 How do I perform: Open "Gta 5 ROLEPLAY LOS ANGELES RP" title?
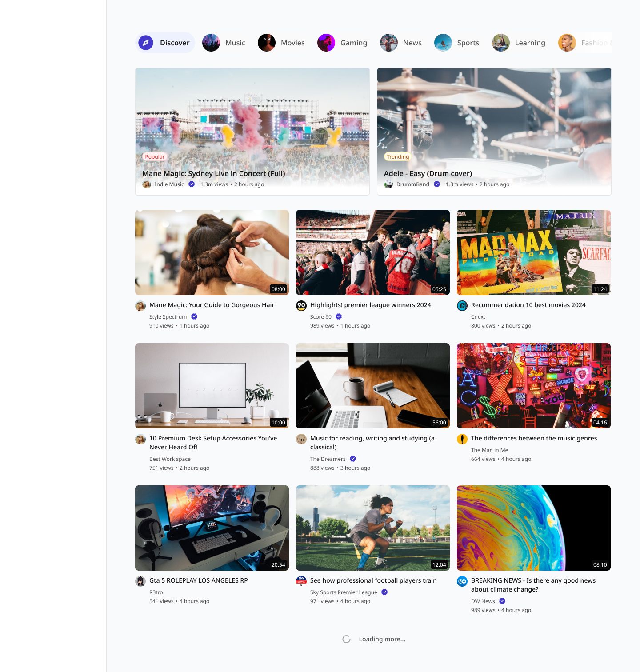coord(199,580)
